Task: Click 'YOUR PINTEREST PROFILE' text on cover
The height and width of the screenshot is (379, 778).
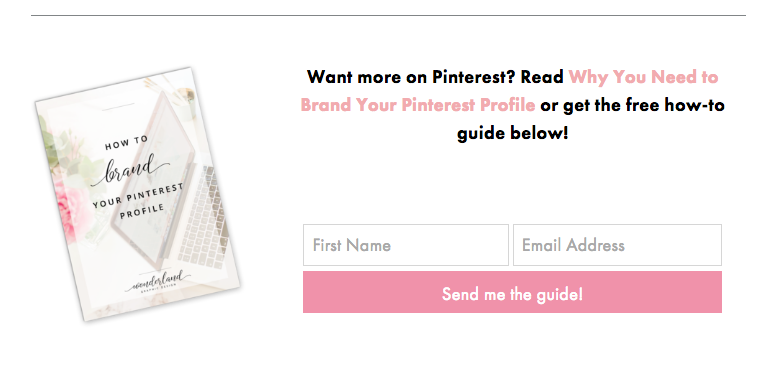Action: coord(138,200)
